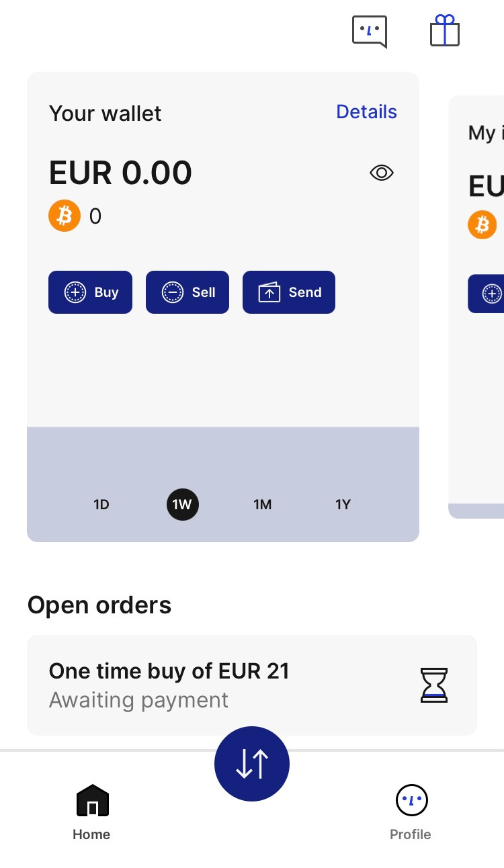Viewport: 504px width, 868px height.
Task: Click the hourglass awaiting payment icon
Action: pos(434,685)
